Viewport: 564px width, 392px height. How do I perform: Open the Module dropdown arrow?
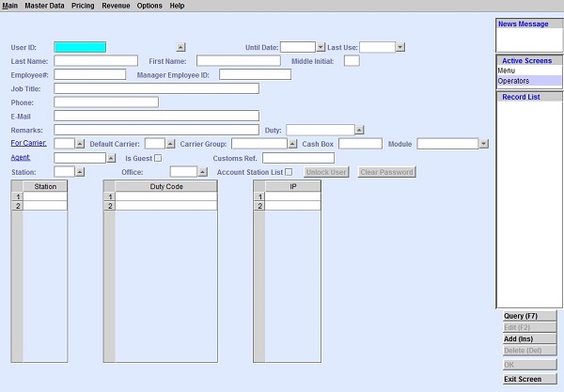click(x=484, y=144)
